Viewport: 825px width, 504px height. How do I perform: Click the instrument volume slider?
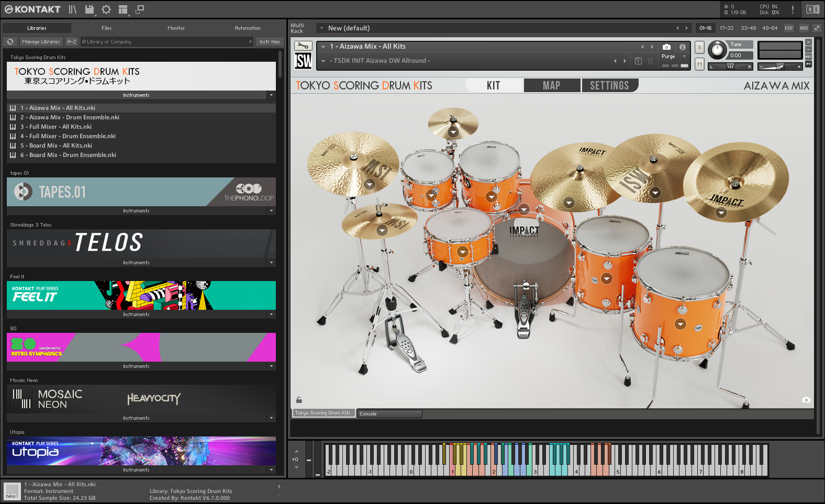click(x=780, y=66)
